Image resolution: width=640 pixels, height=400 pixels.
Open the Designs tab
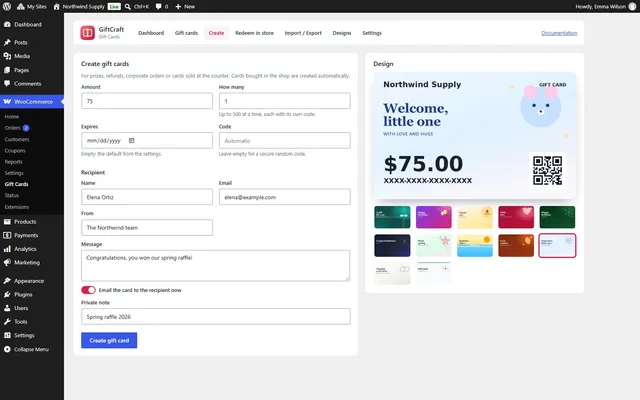(x=342, y=33)
